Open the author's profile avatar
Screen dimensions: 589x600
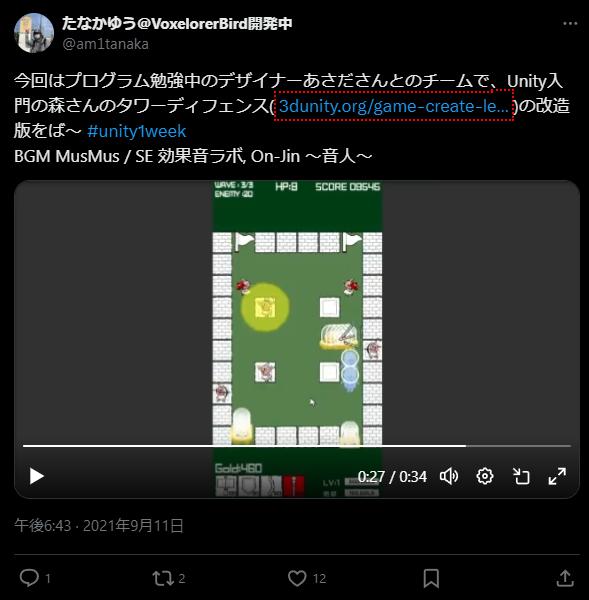coord(34,33)
